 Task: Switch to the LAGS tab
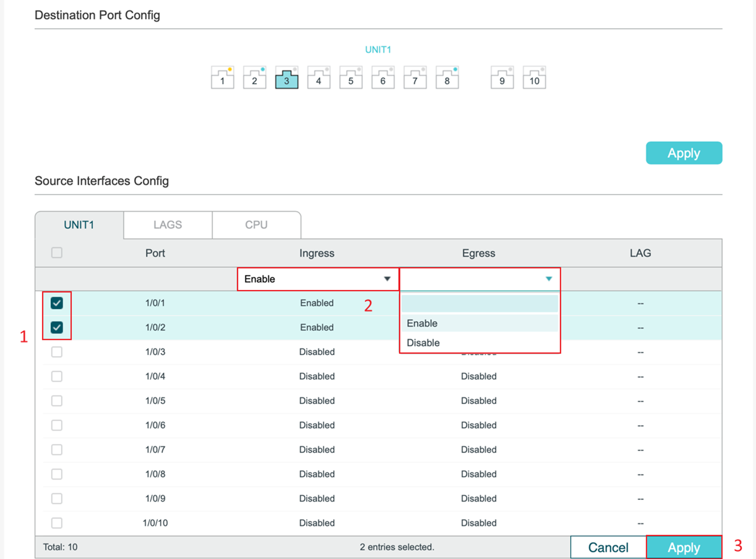168,224
